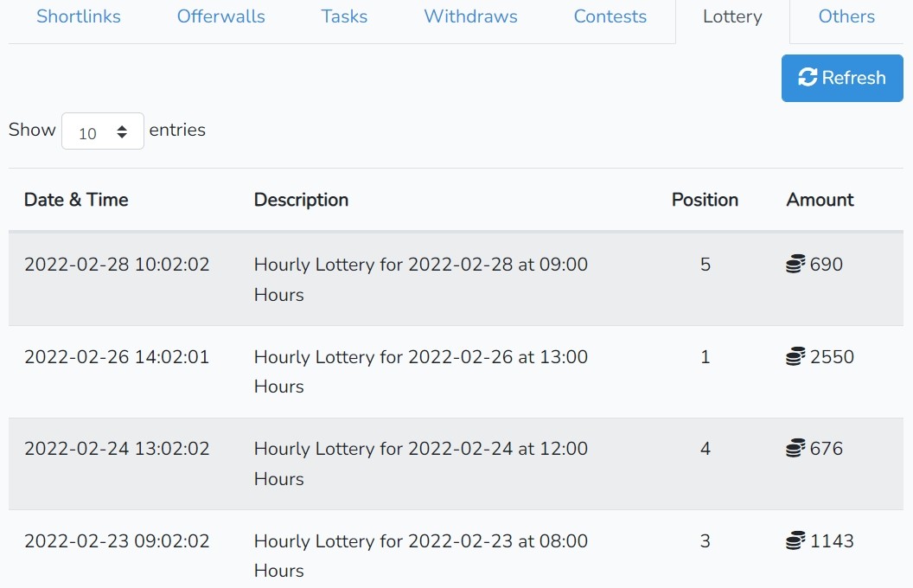Switch to the Shortlinks tab

(x=79, y=16)
